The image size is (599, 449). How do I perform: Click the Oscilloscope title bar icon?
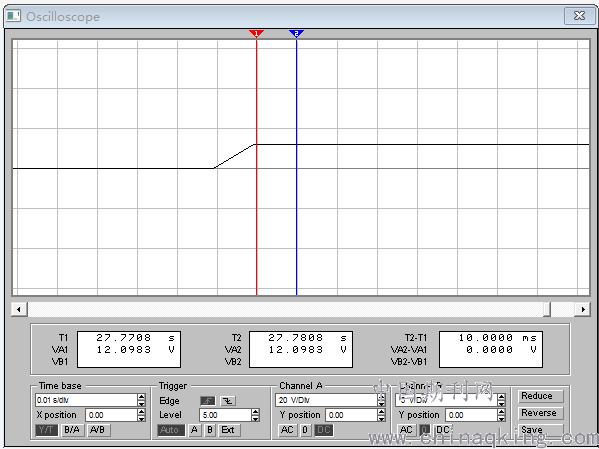(13, 16)
